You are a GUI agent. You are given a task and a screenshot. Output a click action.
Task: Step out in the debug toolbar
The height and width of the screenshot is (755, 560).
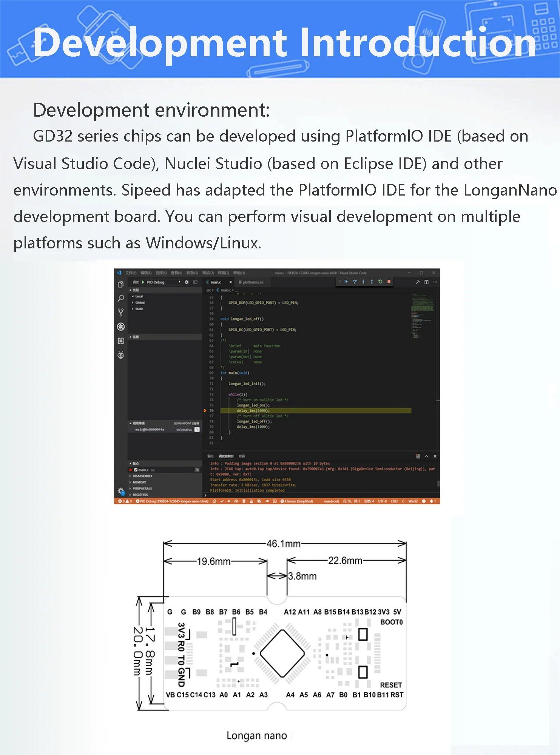pyautogui.click(x=372, y=282)
